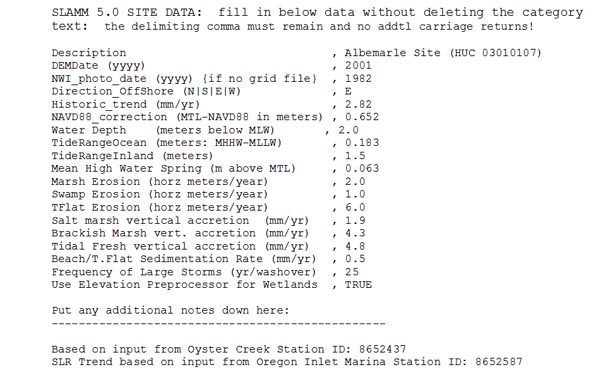
Task: Click the Historic trend value 2.82
Action: click(358, 104)
